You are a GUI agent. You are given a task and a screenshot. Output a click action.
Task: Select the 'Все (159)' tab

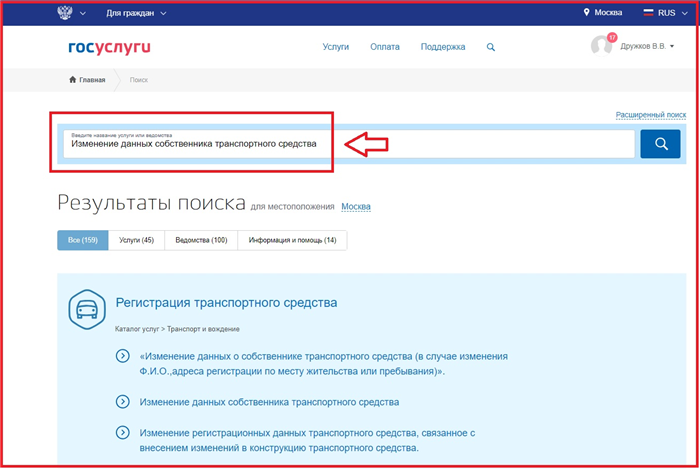point(83,240)
